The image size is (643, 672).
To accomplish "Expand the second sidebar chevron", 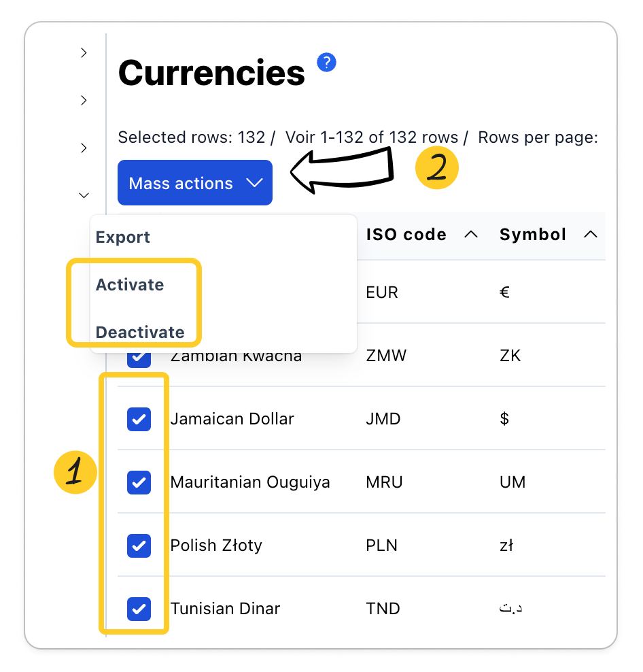I will [84, 101].
